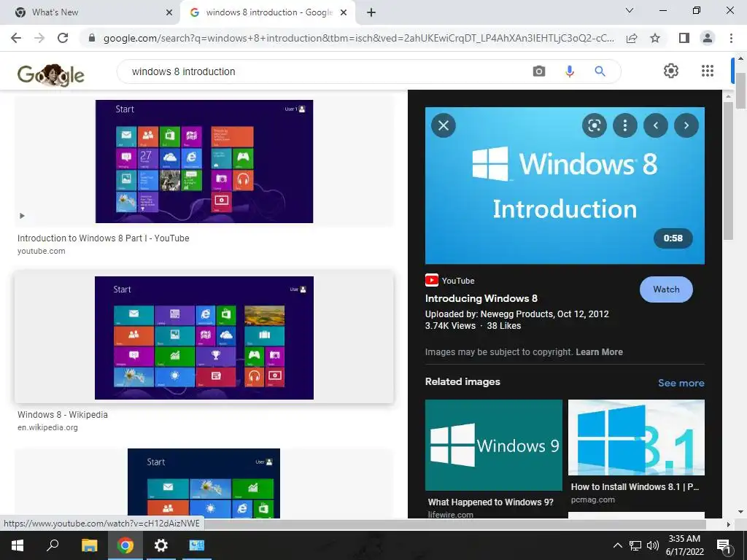747x560 pixels.
Task: Show hidden tray icons chevron
Action: click(617, 545)
